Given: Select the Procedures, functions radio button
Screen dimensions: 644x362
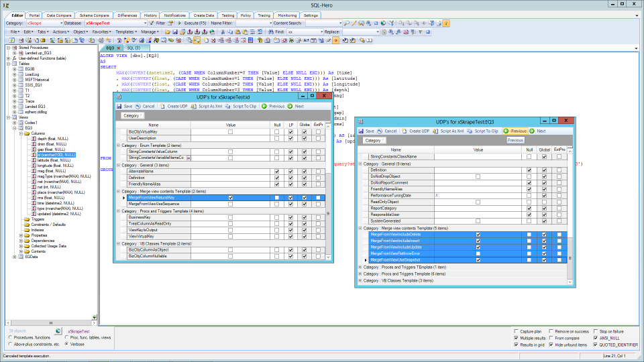Looking at the screenshot, I should coord(10,337).
